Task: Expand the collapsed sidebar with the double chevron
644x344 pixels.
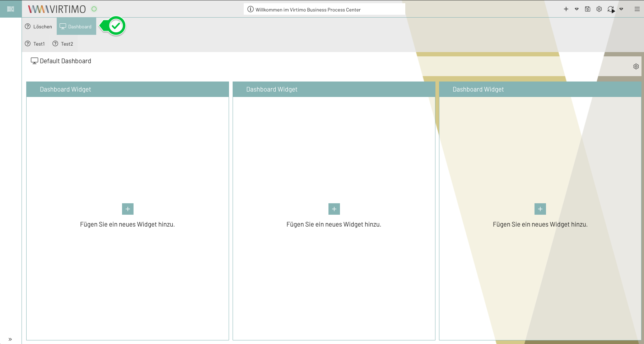Action: point(10,339)
